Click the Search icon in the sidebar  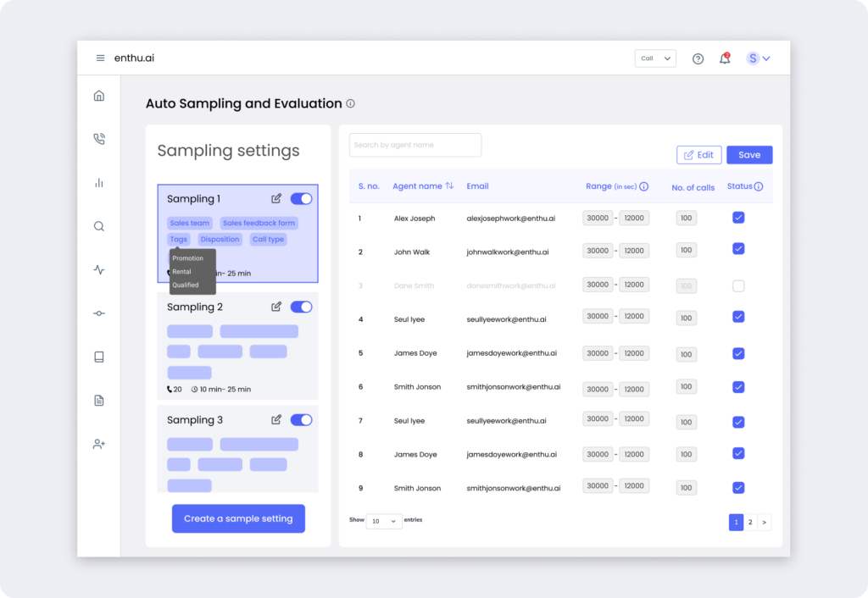coord(98,226)
